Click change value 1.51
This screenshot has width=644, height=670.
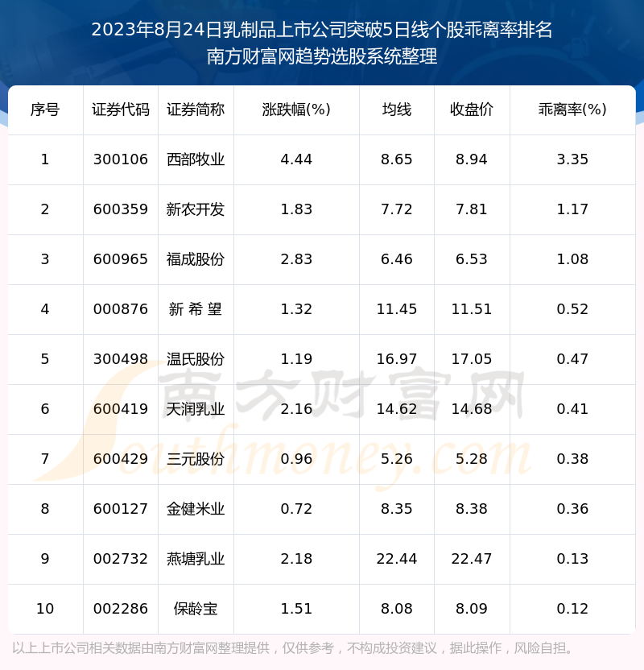(296, 609)
